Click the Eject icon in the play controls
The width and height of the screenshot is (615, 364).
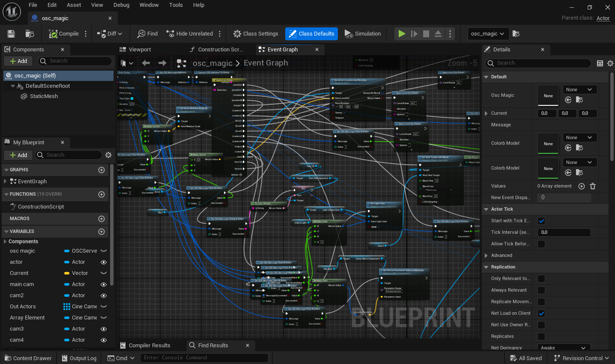tap(438, 34)
